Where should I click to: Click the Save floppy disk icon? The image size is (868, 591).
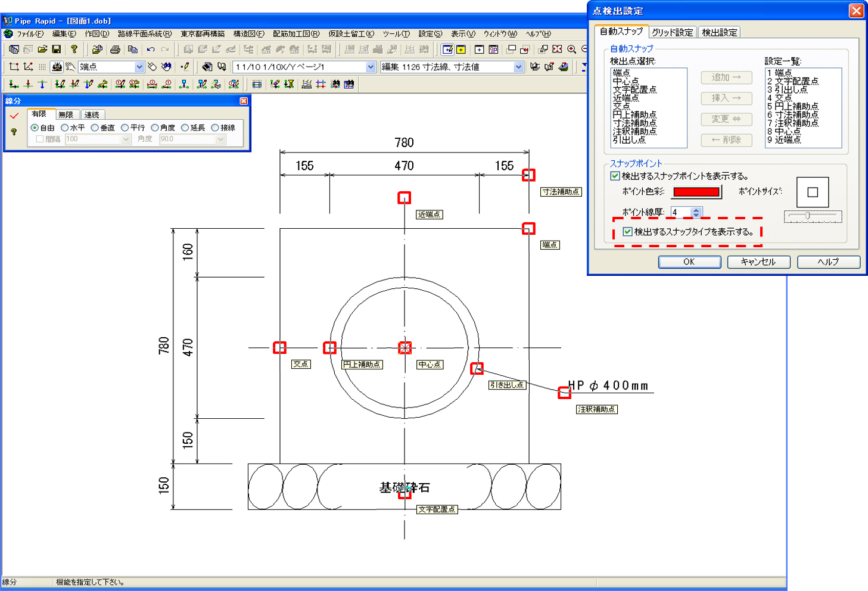point(57,49)
